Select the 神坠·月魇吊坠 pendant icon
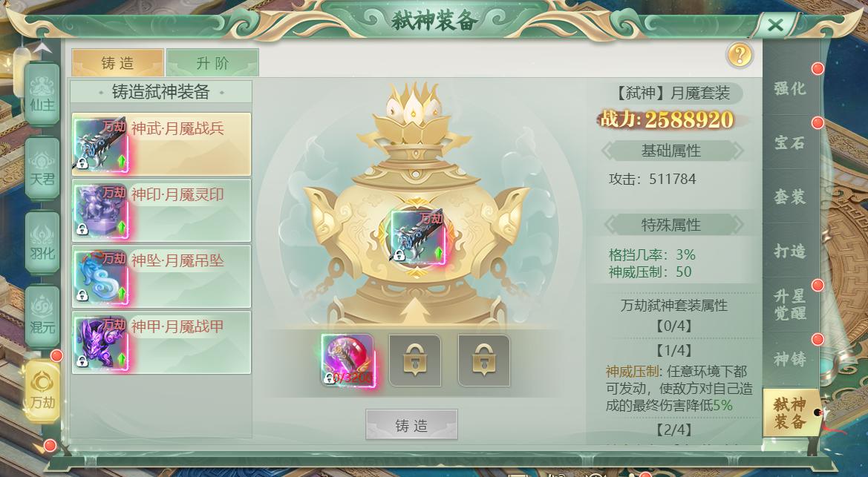This screenshot has height=477, width=868. click(101, 277)
